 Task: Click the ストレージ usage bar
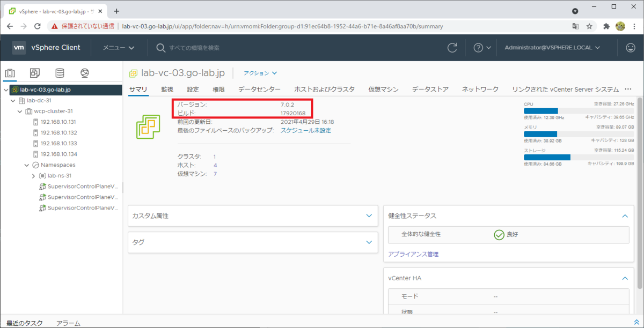click(579, 158)
